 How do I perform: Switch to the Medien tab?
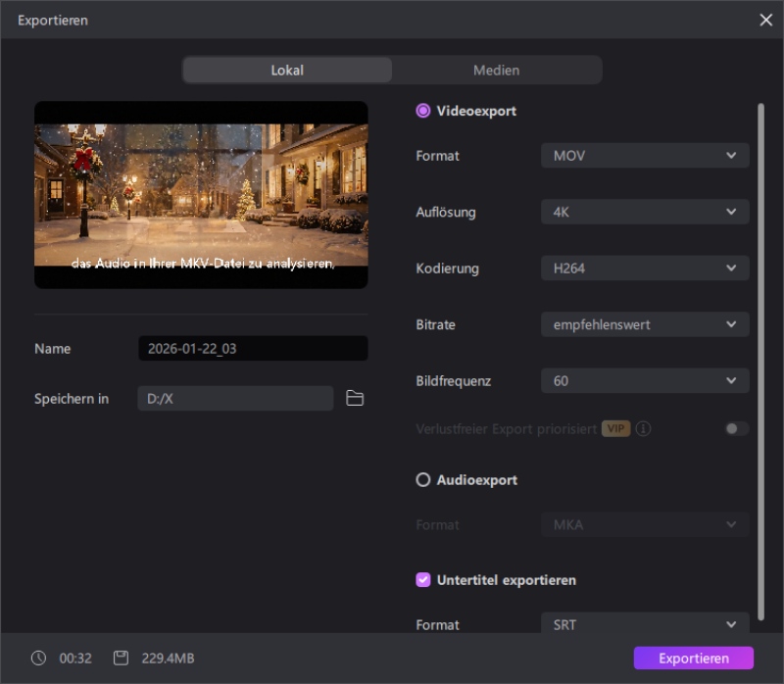pyautogui.click(x=496, y=71)
